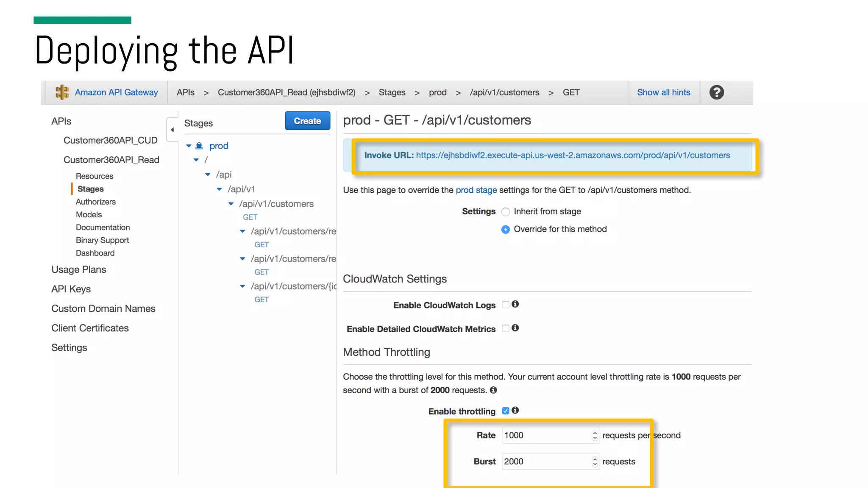Collapse the /api/v1/customers/{id tree node

pyautogui.click(x=242, y=286)
